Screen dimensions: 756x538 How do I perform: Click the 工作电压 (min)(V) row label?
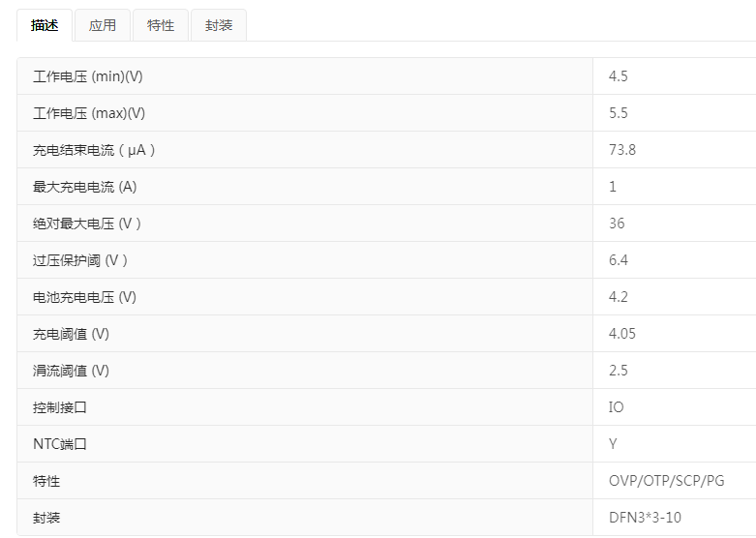[88, 76]
